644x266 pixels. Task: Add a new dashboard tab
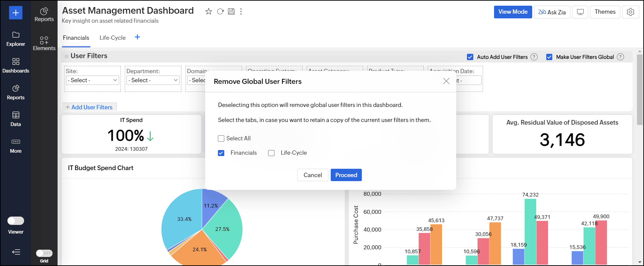tap(137, 37)
